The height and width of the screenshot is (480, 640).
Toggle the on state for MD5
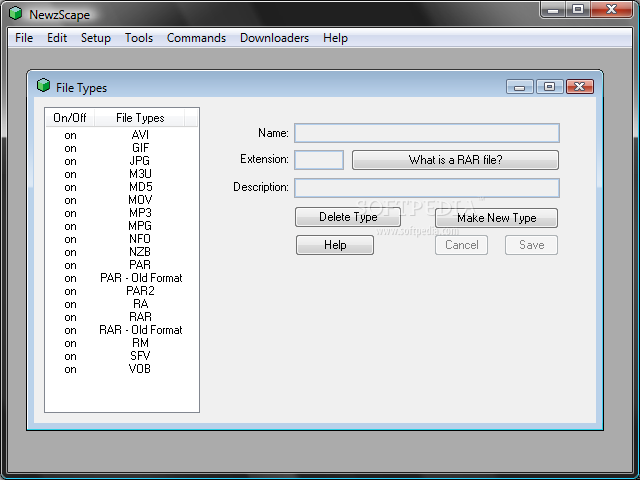[70, 187]
